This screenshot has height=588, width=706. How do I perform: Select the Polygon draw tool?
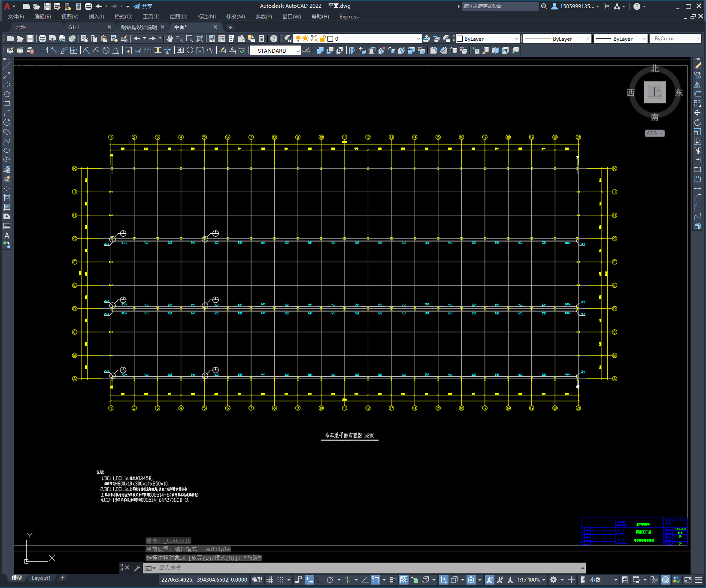[7, 94]
